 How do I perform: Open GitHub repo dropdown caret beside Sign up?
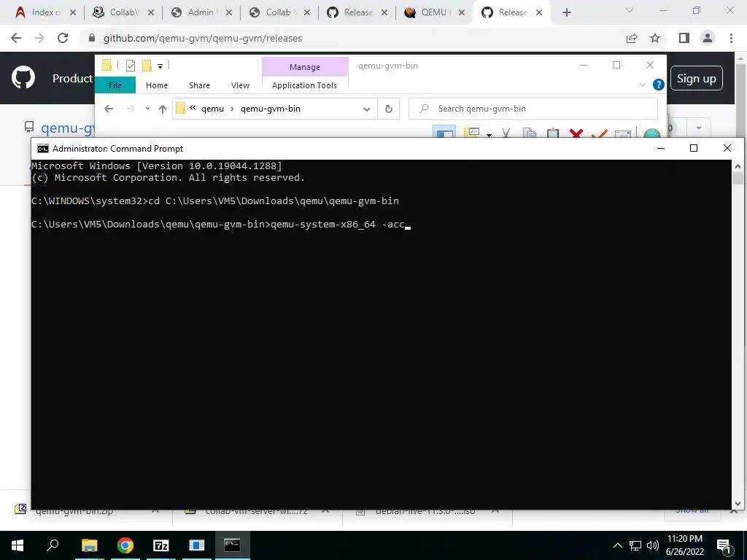[699, 128]
